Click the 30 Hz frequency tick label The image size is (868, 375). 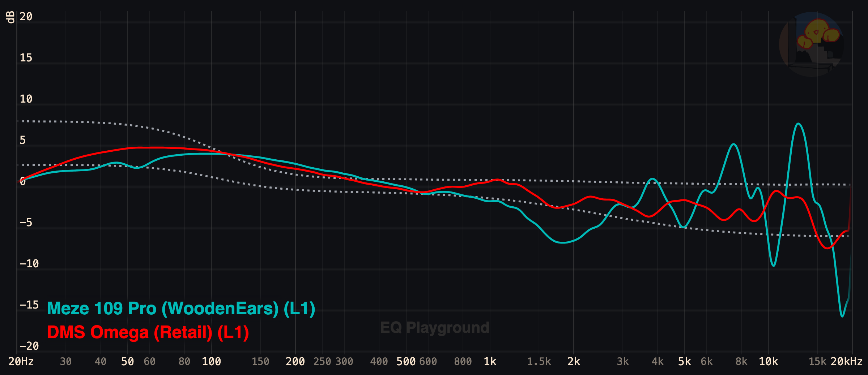point(66,362)
